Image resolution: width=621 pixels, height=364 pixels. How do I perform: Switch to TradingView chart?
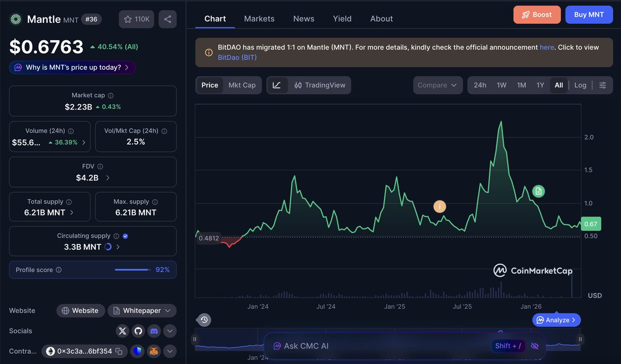tap(319, 85)
